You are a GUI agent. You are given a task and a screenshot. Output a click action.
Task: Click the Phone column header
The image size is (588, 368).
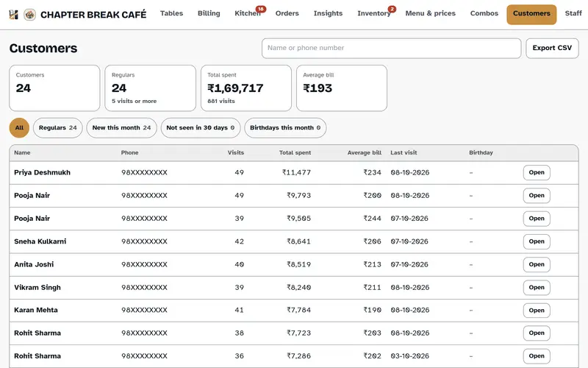point(130,153)
